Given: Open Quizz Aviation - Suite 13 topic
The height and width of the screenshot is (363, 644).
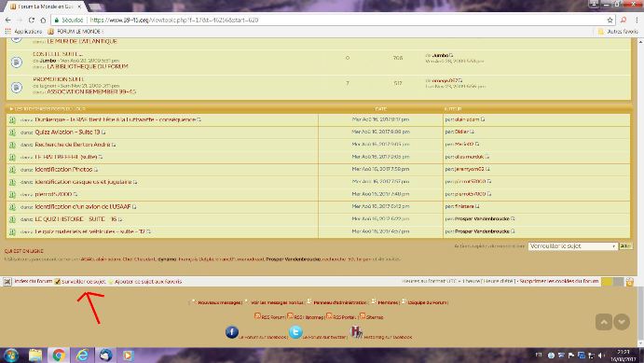Looking at the screenshot, I should coord(67,132).
